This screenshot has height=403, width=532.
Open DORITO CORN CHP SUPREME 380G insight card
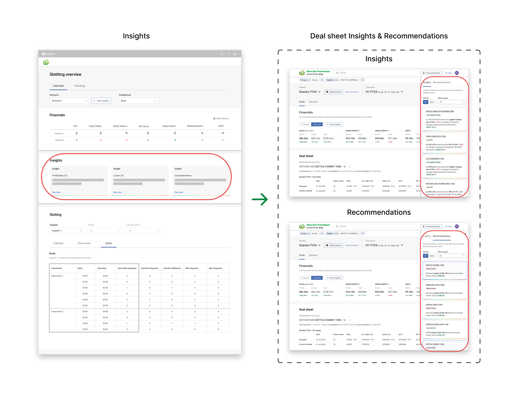(440, 111)
